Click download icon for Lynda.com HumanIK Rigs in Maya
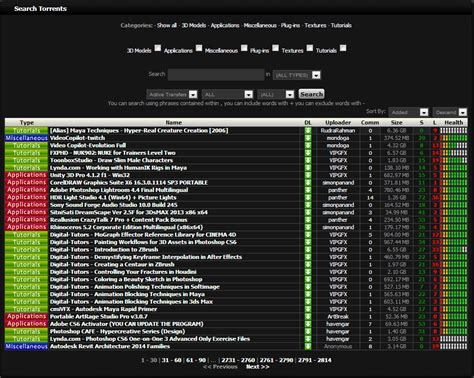 (x=308, y=168)
